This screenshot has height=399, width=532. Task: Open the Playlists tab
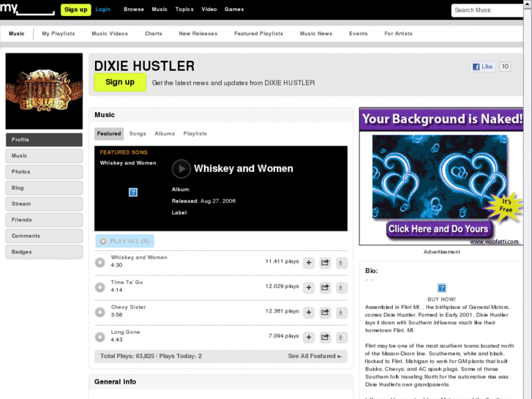[195, 134]
